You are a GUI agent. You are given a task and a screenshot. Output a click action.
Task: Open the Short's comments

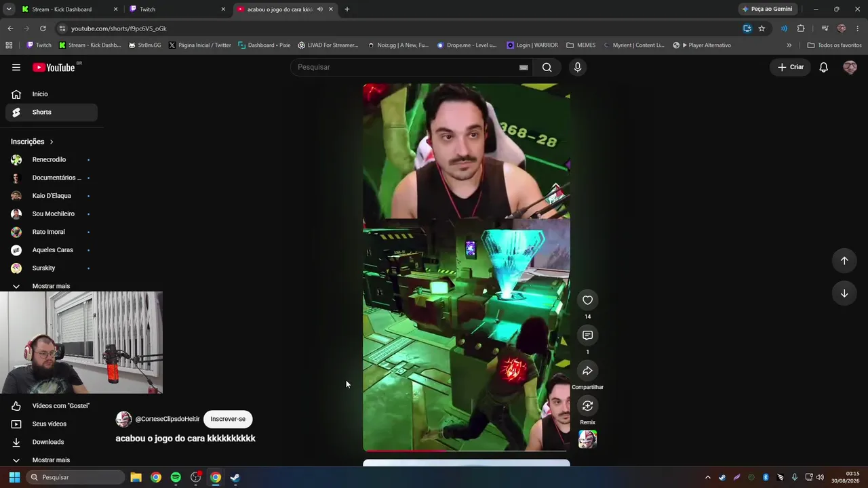(587, 335)
